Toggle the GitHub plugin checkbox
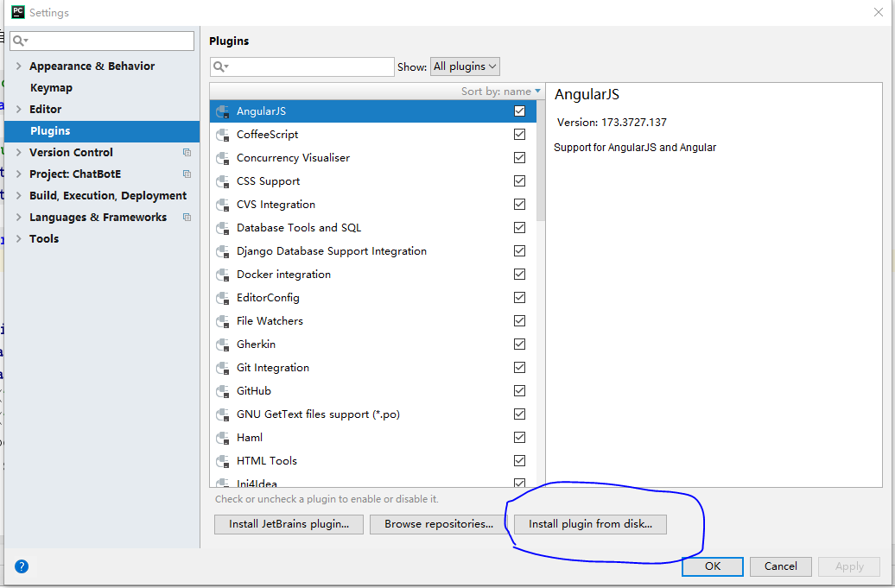Viewport: 895px width, 588px height. 519,390
